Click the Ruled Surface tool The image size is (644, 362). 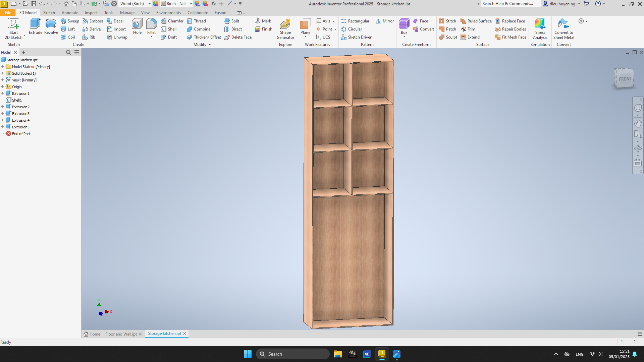[476, 21]
